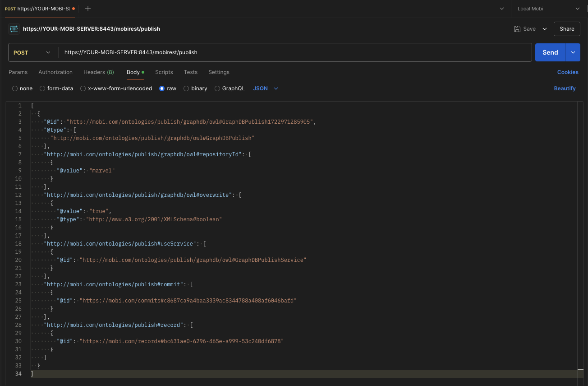Send the request
The image size is (588, 386).
tap(550, 52)
